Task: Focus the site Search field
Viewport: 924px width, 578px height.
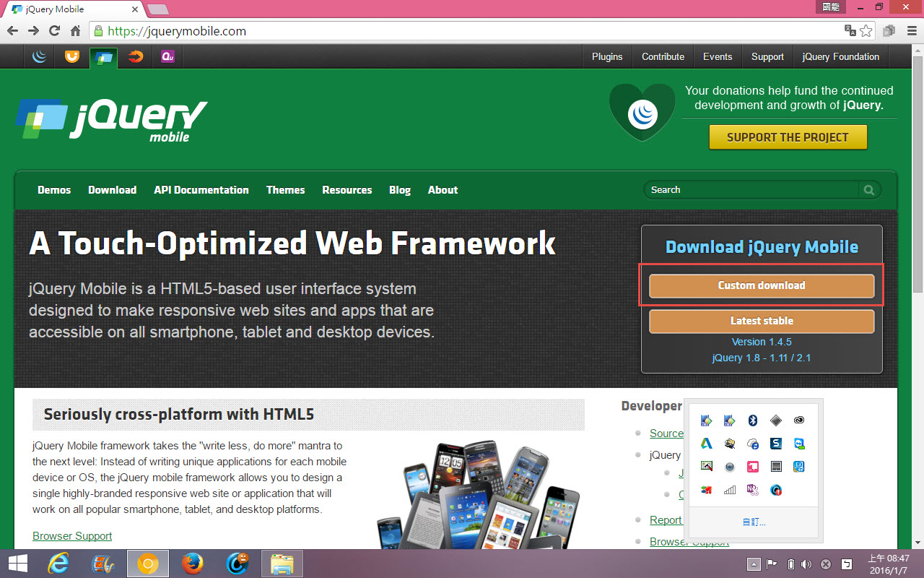Action: coord(751,190)
